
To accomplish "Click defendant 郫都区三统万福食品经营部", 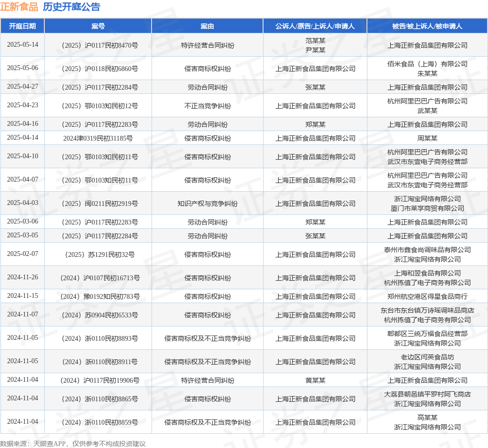I will pyautogui.click(x=427, y=334).
